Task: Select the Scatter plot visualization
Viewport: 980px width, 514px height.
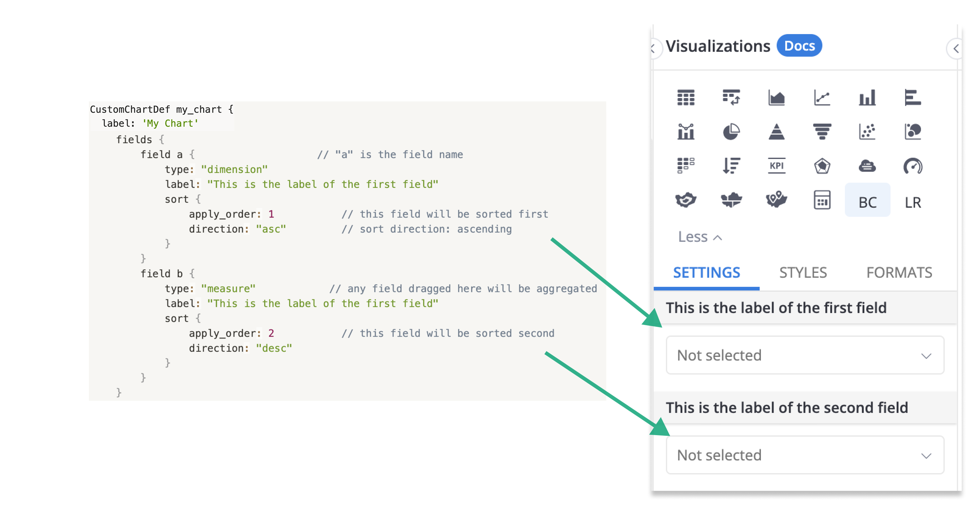Action: 867,132
